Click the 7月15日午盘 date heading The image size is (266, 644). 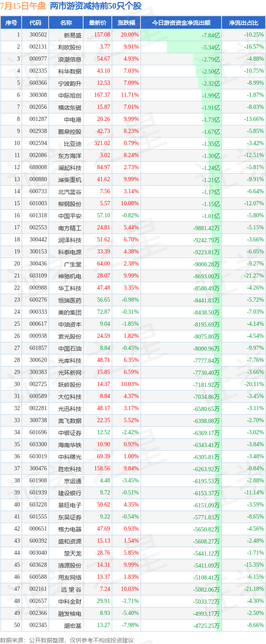point(23,6)
